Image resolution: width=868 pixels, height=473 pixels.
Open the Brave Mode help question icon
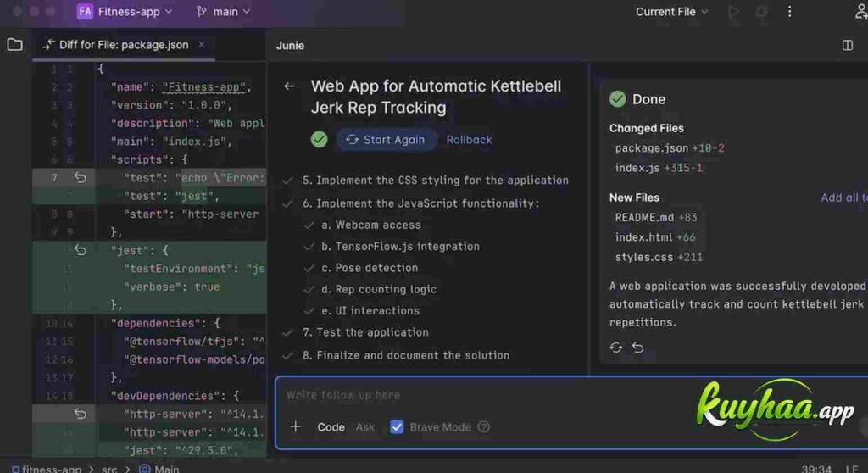point(484,427)
